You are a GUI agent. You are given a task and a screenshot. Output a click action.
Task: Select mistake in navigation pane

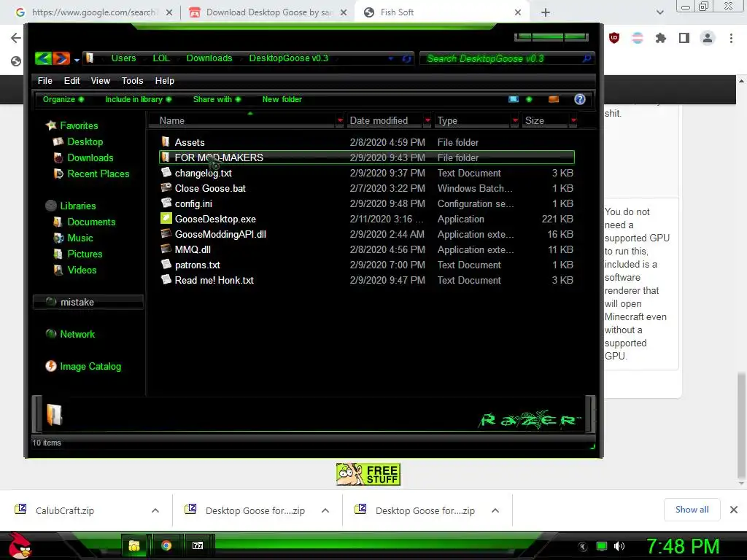tap(88, 302)
